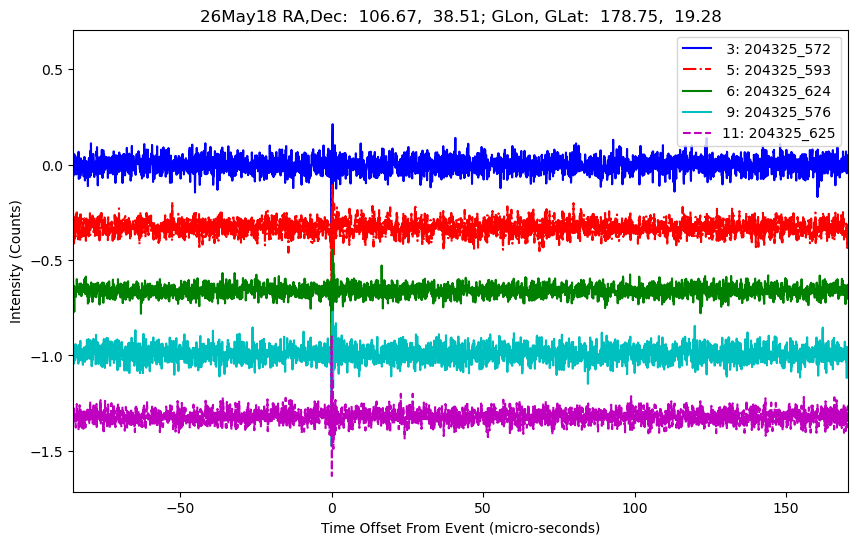The width and height of the screenshot is (858, 545).
Task: Click the x-axis tick label 100
Action: tap(635, 508)
